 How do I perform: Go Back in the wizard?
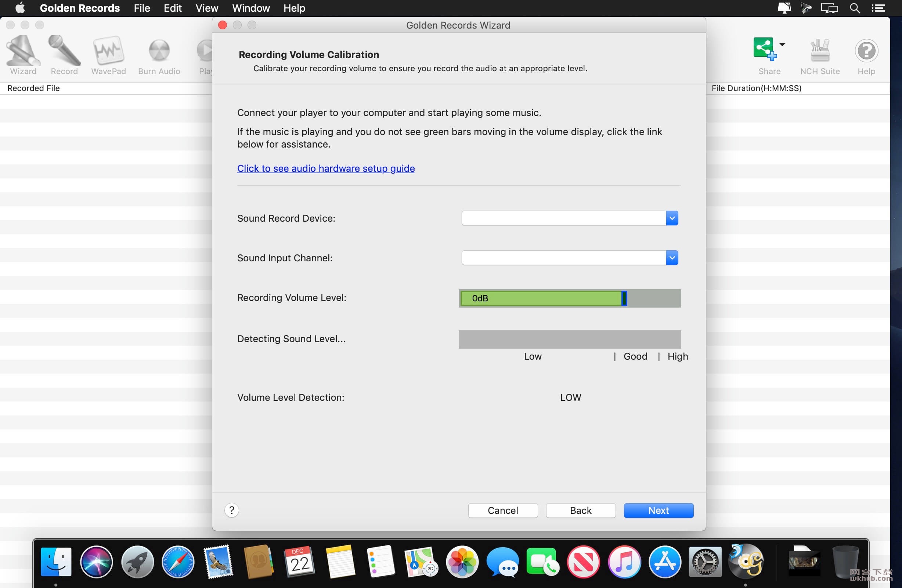pos(581,510)
